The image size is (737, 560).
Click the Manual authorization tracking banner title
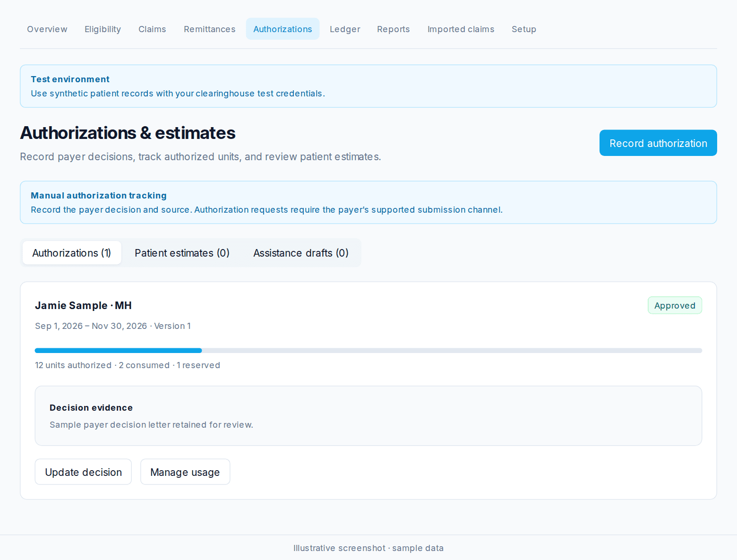99,196
